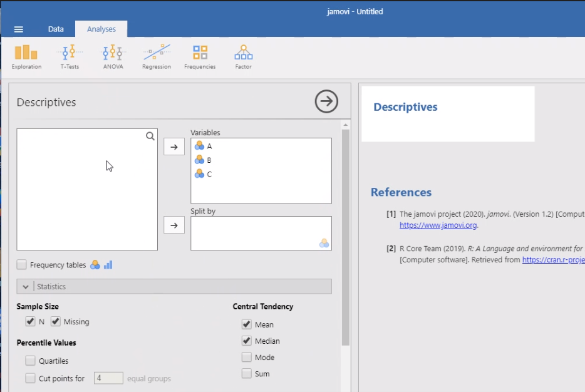Switch to the Data tab
The height and width of the screenshot is (392, 585).
pyautogui.click(x=56, y=29)
